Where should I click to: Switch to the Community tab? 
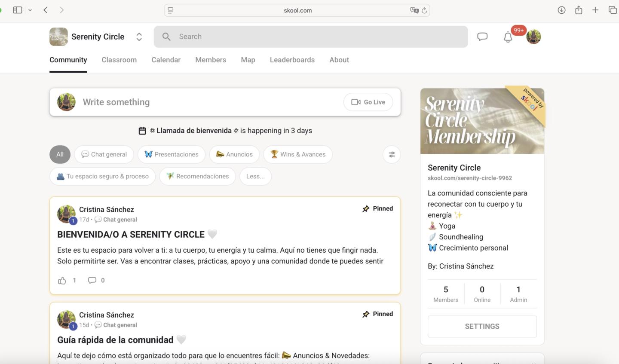click(x=68, y=60)
